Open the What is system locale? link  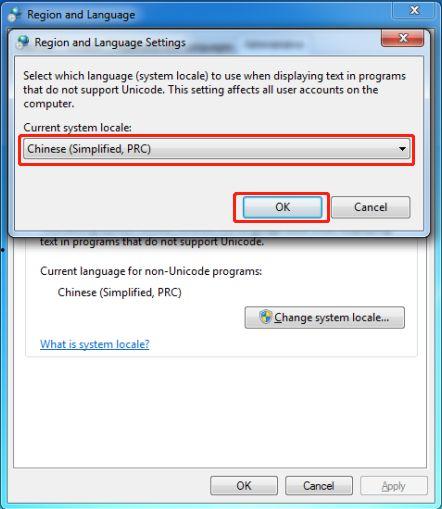tap(95, 344)
